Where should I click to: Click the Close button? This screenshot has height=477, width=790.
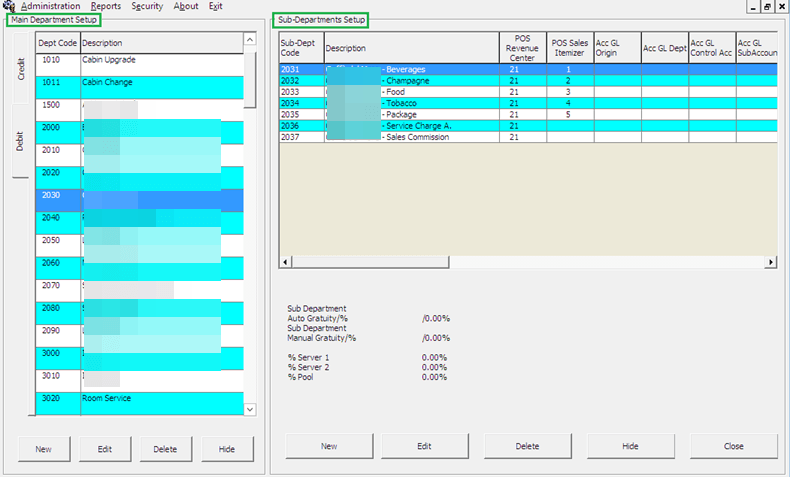point(734,446)
